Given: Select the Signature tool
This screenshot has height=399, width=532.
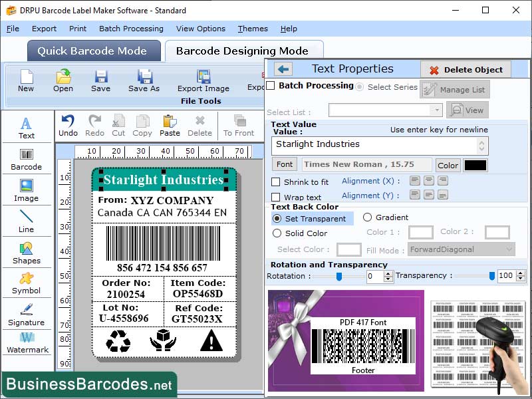Looking at the screenshot, I should pyautogui.click(x=27, y=316).
